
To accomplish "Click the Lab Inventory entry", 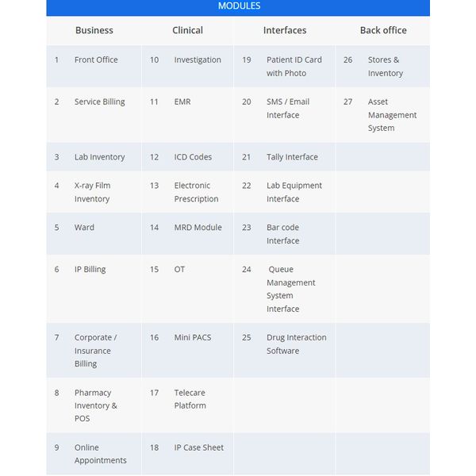I will tap(100, 157).
